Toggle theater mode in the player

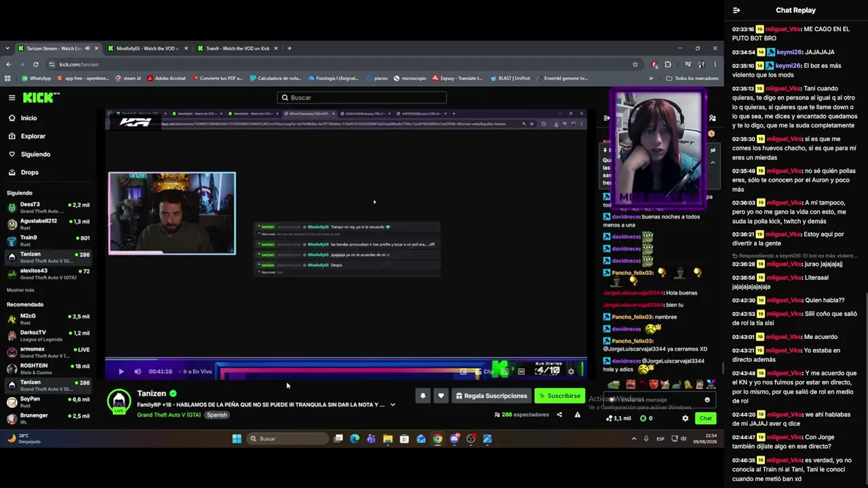(521, 371)
